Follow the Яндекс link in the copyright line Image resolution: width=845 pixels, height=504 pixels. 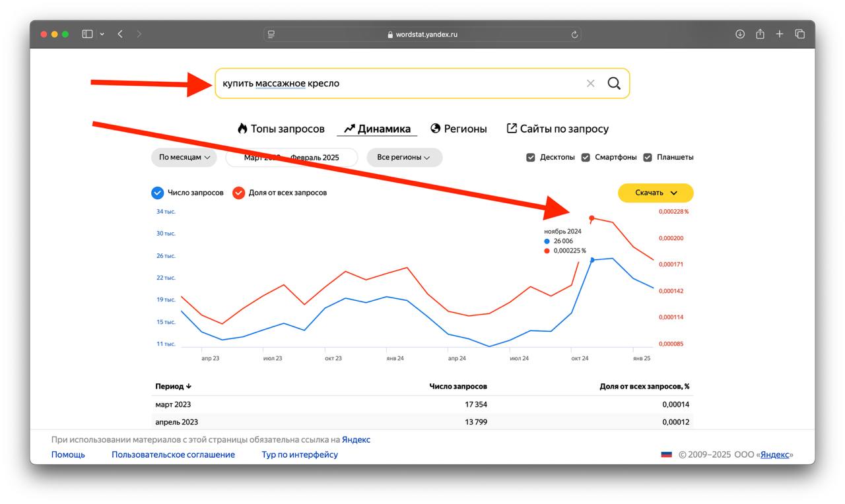(x=774, y=455)
